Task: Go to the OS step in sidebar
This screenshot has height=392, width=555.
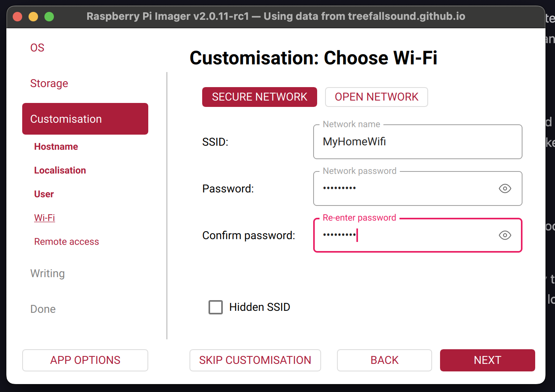Action: [37, 48]
